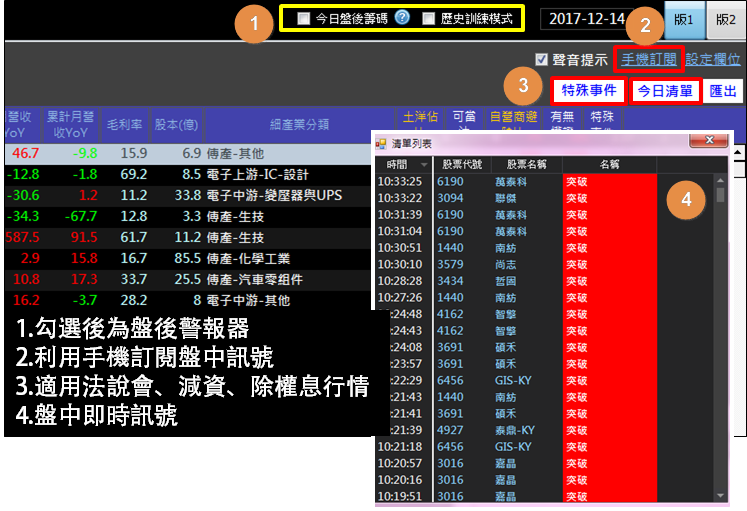
Task: Click the 傳產-生技 row with 毛利率 12.8
Action: pyautogui.click(x=188, y=216)
